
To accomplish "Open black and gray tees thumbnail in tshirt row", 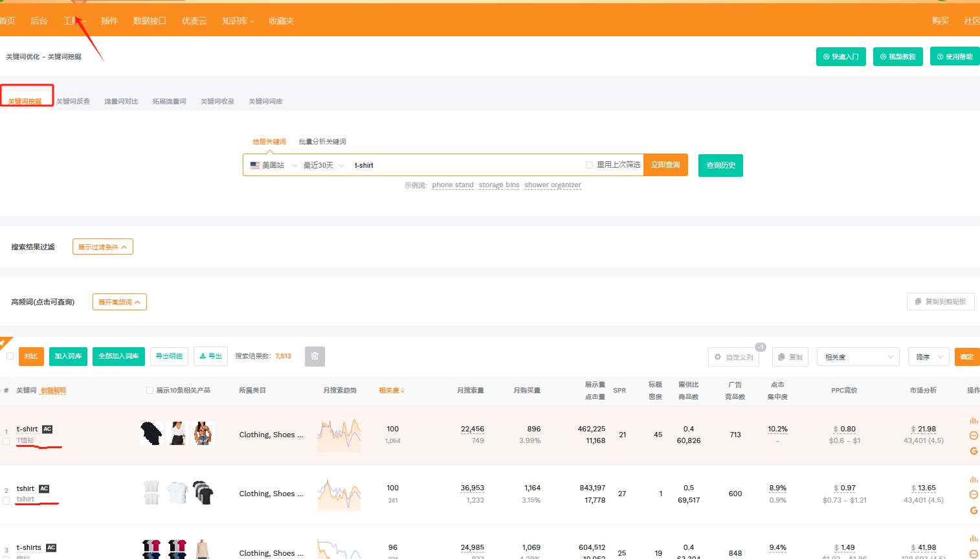I will click(x=203, y=493).
